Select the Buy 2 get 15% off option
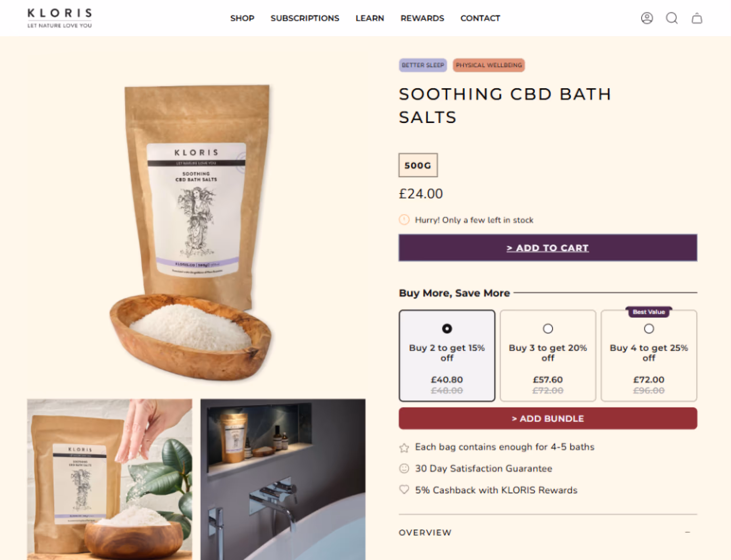 point(447,356)
